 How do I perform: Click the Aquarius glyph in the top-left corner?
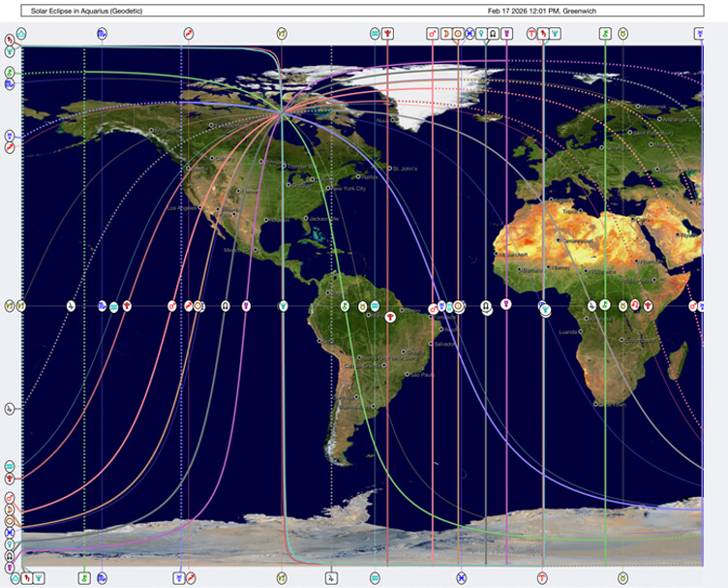(x=21, y=33)
